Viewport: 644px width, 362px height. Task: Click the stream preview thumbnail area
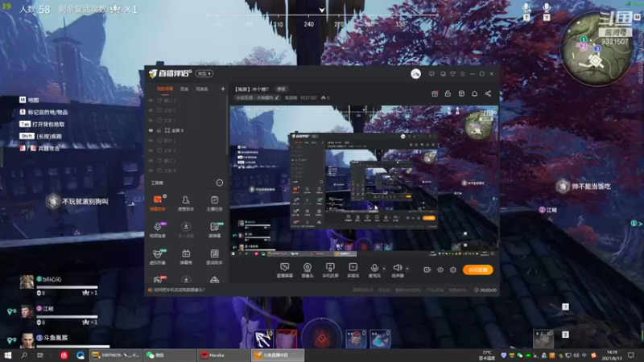(364, 181)
